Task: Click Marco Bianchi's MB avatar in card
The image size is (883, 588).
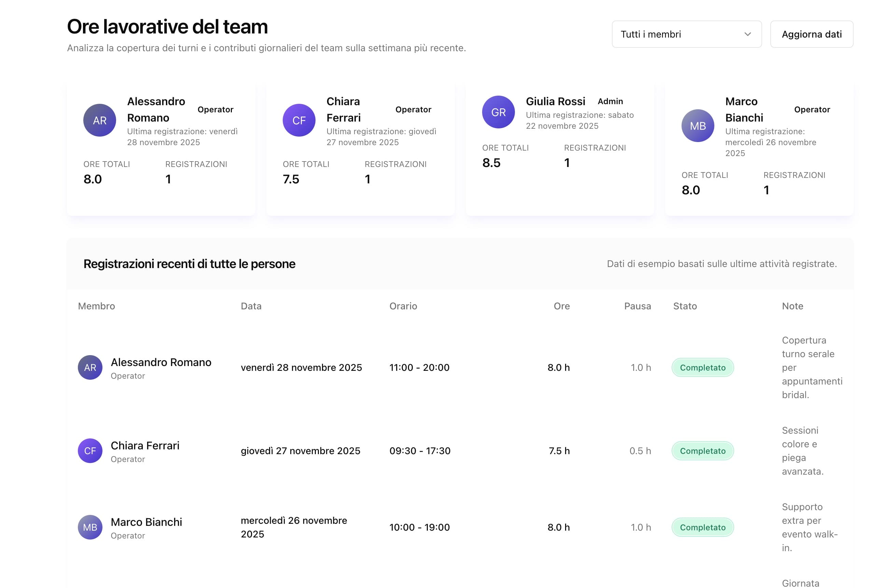Action: 697,126
